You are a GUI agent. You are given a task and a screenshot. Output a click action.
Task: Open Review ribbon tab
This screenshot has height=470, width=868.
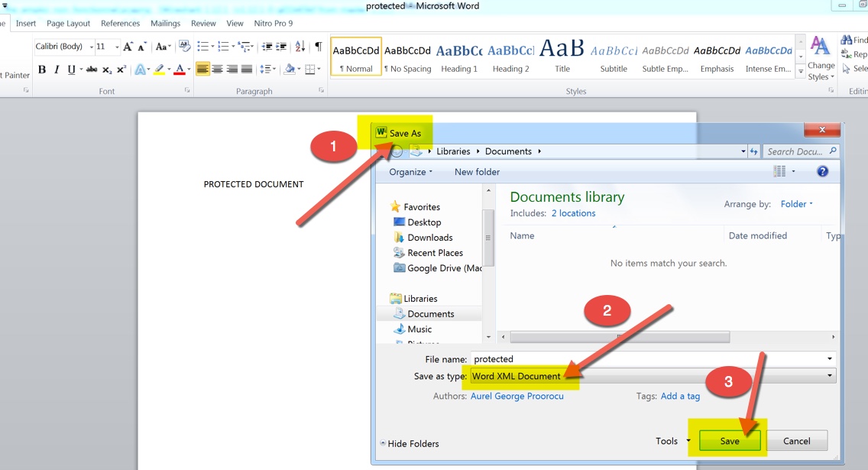pos(203,23)
